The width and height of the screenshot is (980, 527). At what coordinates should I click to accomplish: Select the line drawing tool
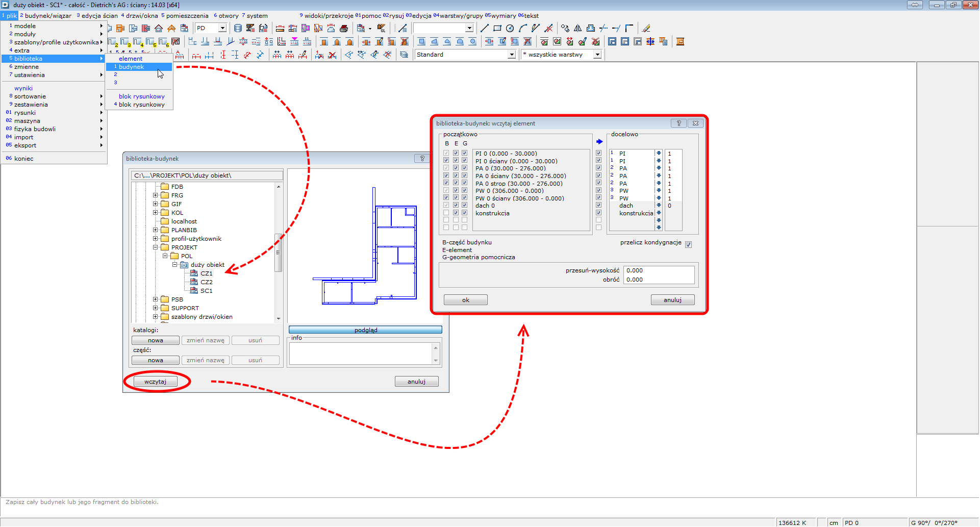point(484,29)
